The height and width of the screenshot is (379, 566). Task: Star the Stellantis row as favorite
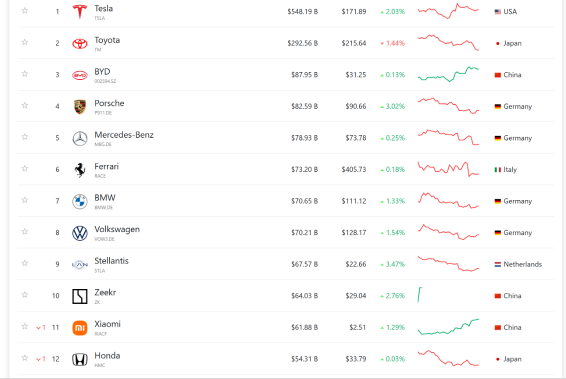click(25, 263)
